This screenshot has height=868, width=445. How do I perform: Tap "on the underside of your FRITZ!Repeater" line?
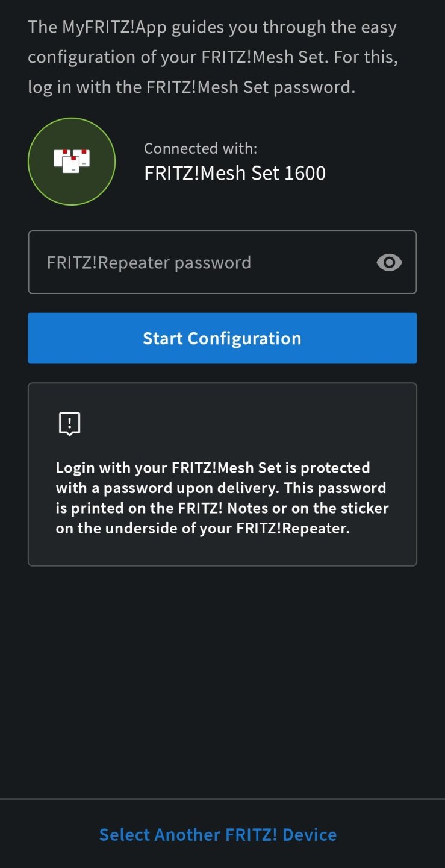point(203,529)
